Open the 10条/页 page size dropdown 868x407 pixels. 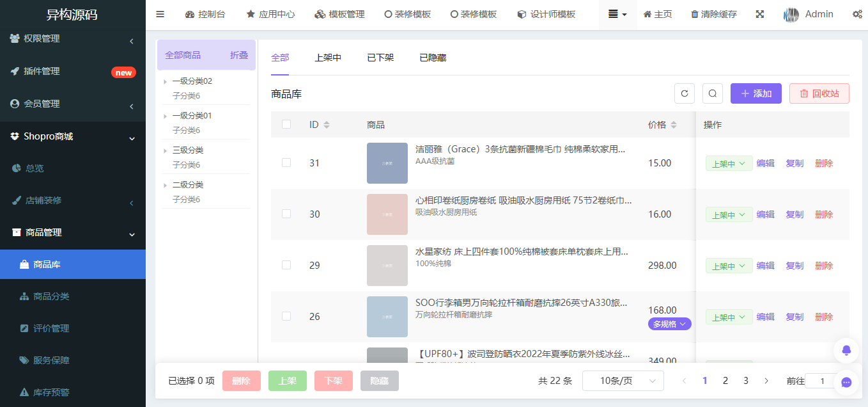coord(623,380)
